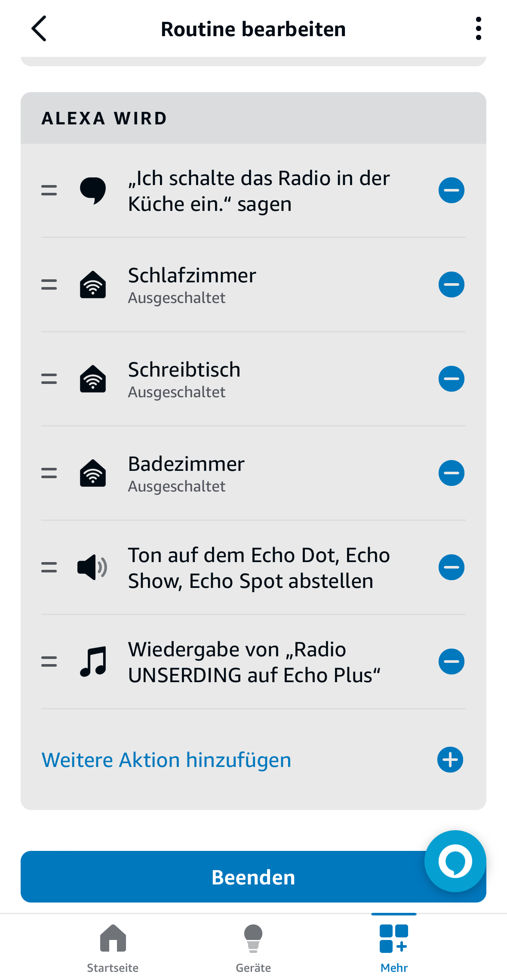Remove the Schlafzimmer action
The image size is (507, 980).
click(451, 284)
